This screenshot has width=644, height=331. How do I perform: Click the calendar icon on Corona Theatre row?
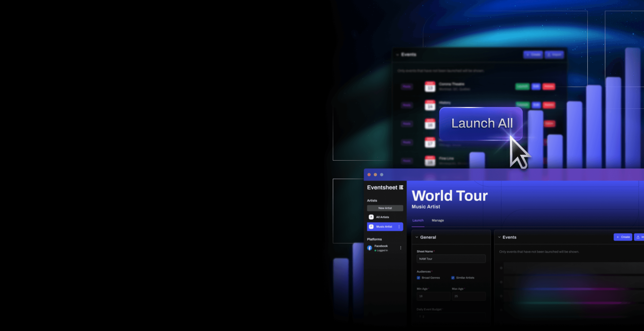point(430,87)
